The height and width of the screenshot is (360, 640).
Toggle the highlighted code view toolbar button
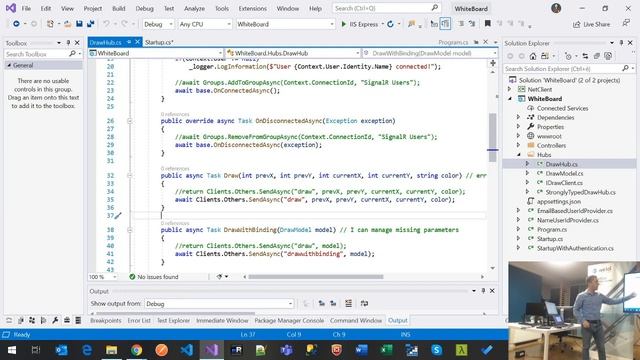445,24
